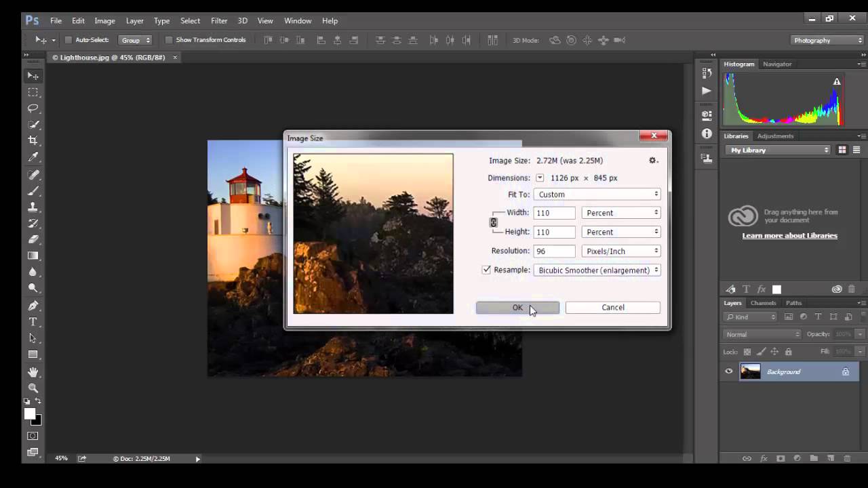Select the Blur tool
Screen dimensions: 868x488
pos(33,272)
